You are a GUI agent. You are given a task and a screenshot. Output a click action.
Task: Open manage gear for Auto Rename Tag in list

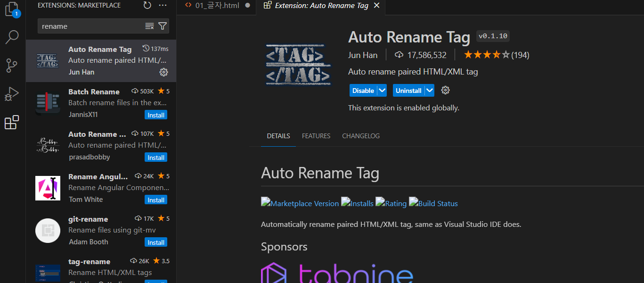163,72
